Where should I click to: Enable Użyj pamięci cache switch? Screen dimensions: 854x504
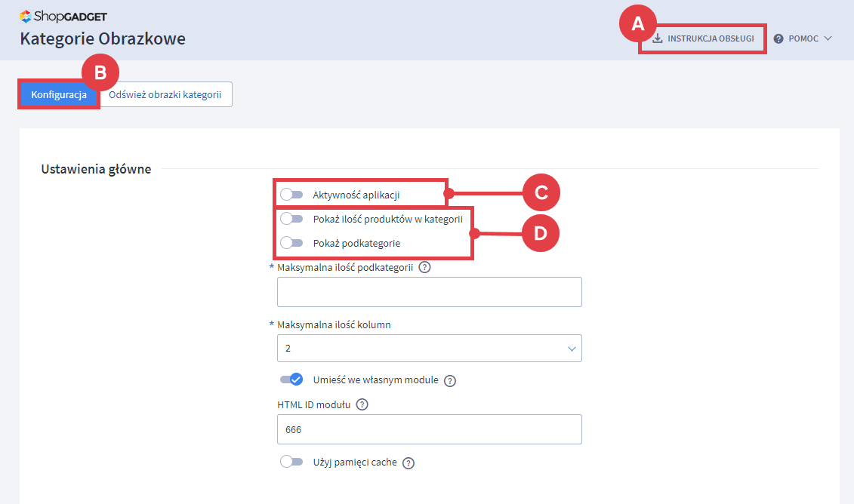click(x=291, y=462)
